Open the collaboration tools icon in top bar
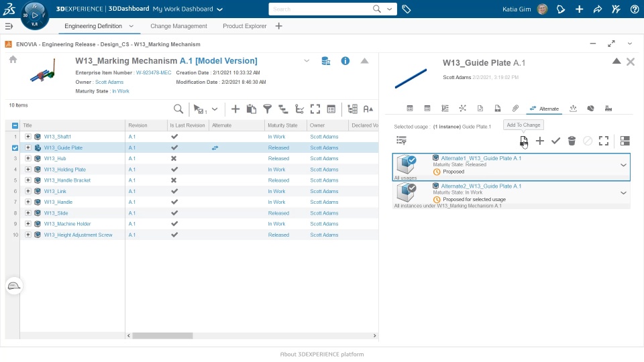This screenshot has width=644, height=362. coord(616,9)
